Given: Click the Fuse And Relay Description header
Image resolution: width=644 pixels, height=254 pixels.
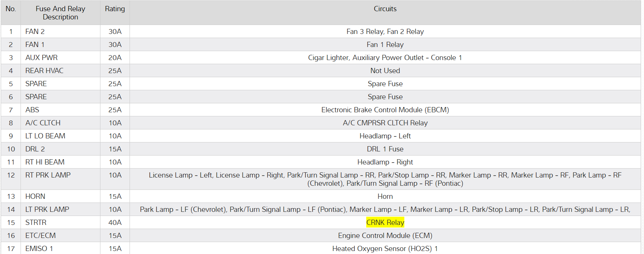Looking at the screenshot, I should pos(60,13).
